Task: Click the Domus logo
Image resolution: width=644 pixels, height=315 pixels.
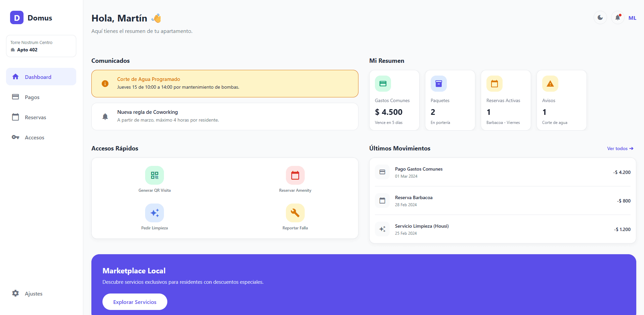Action: [31, 17]
